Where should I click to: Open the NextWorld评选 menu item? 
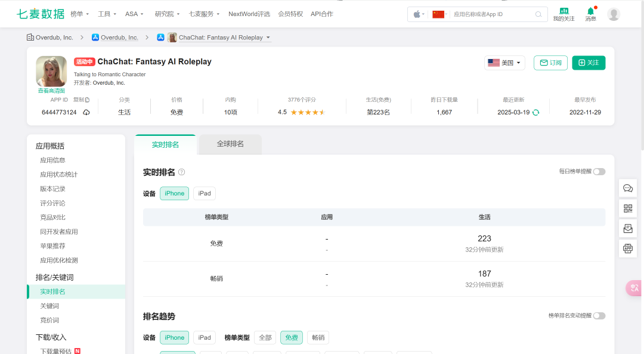tap(249, 14)
